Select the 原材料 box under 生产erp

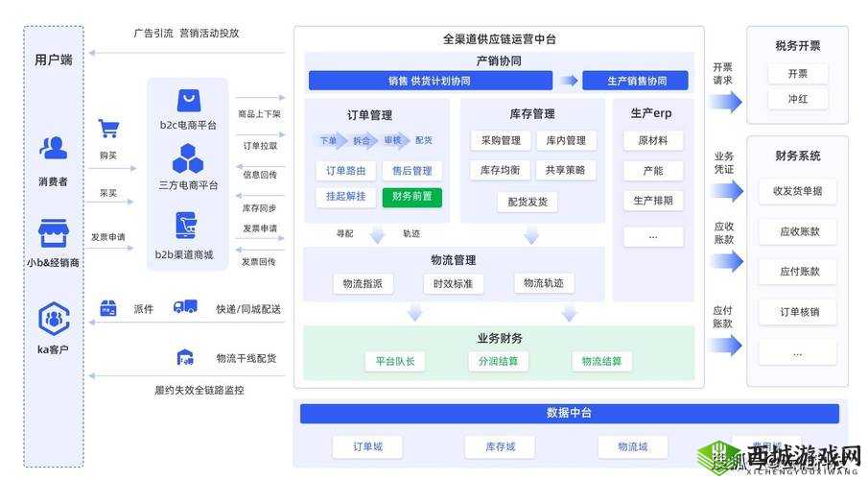(653, 141)
